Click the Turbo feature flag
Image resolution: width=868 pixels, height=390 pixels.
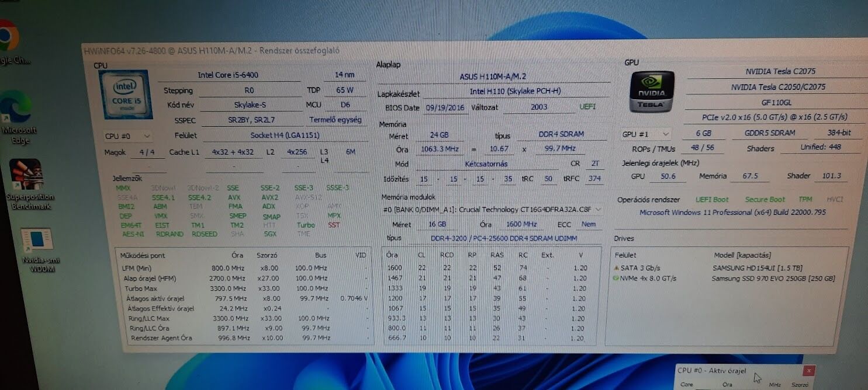click(306, 225)
